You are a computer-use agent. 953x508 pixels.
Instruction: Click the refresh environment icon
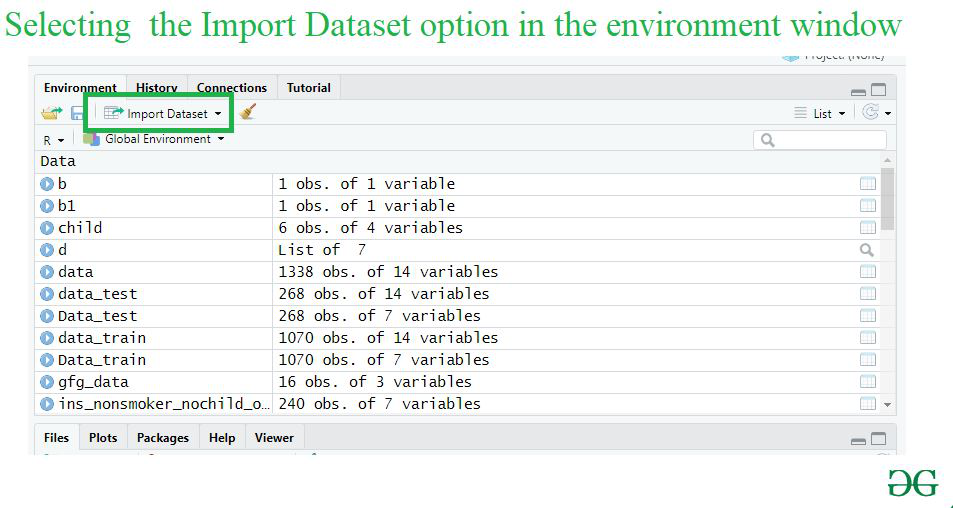pyautogui.click(x=871, y=113)
